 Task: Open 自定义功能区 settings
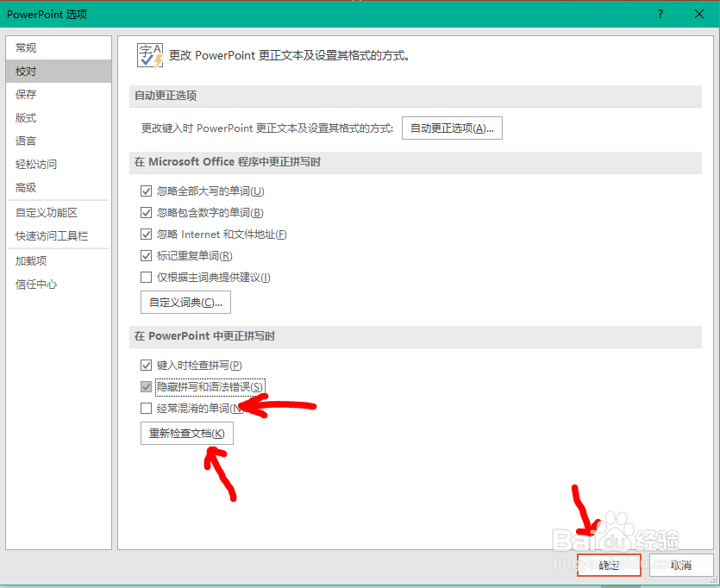(59, 212)
